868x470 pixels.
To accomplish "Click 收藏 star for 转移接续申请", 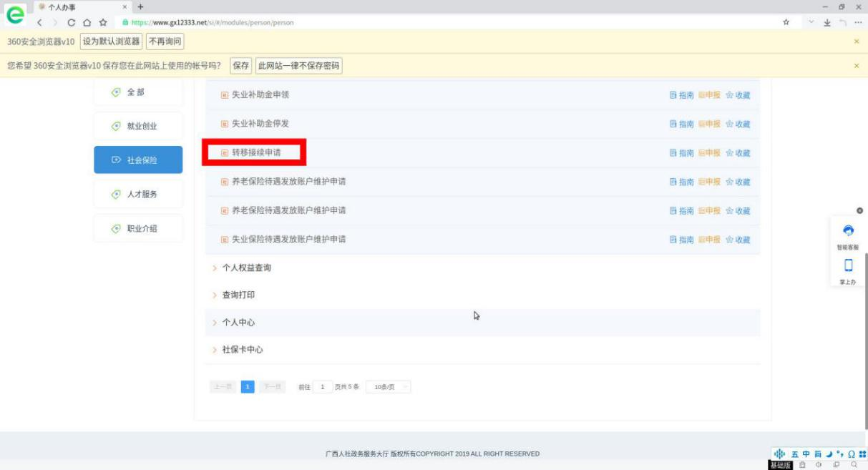I will (x=738, y=153).
